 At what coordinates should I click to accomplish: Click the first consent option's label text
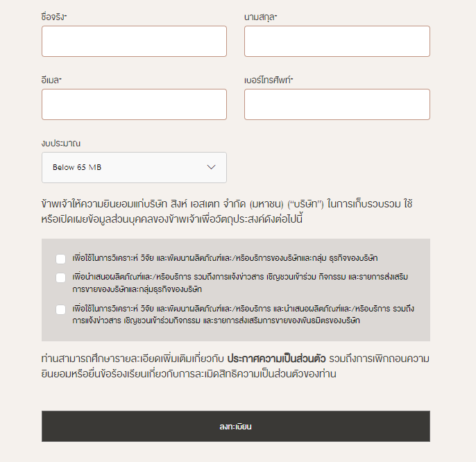coord(225,258)
